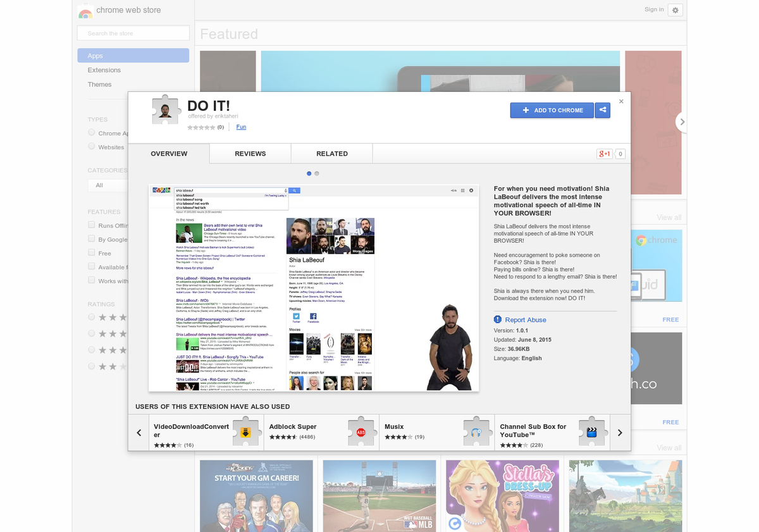Image resolution: width=759 pixels, height=532 pixels.
Task: Click the lower View all link
Action: pyautogui.click(x=669, y=448)
